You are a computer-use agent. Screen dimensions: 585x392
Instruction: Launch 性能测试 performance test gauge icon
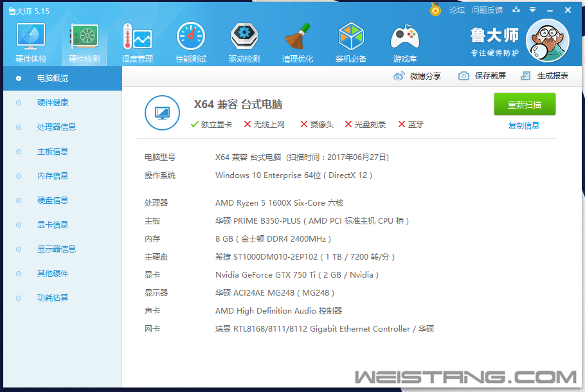191,36
